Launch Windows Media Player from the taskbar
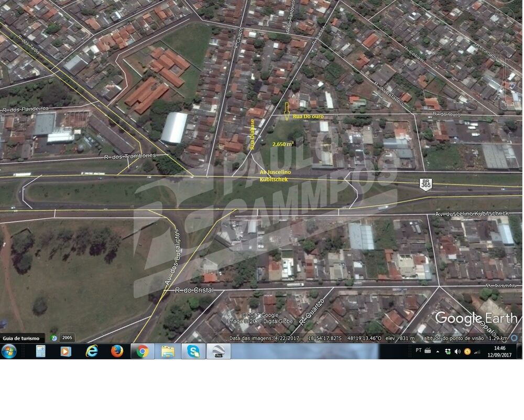Image resolution: width=524 pixels, height=420 pixels. point(65,351)
